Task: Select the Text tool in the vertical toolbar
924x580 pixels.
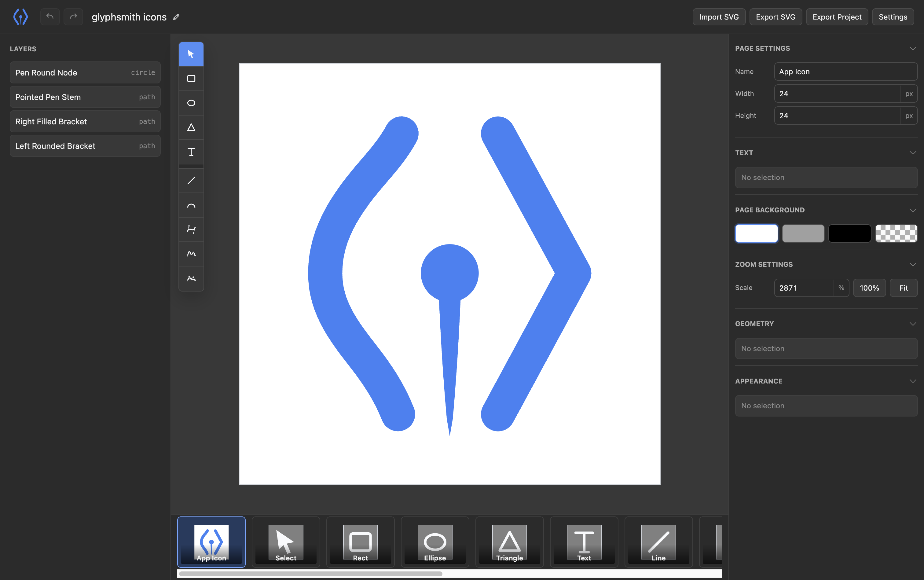Action: 191,152
